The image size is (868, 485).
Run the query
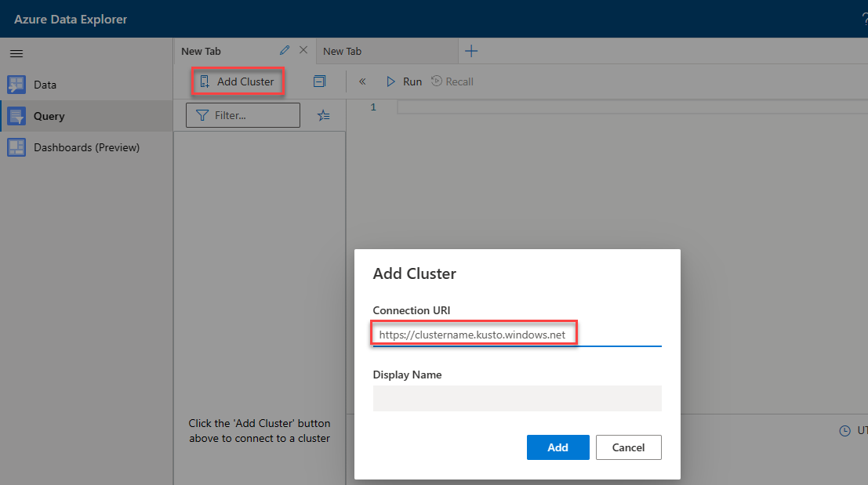pyautogui.click(x=404, y=81)
